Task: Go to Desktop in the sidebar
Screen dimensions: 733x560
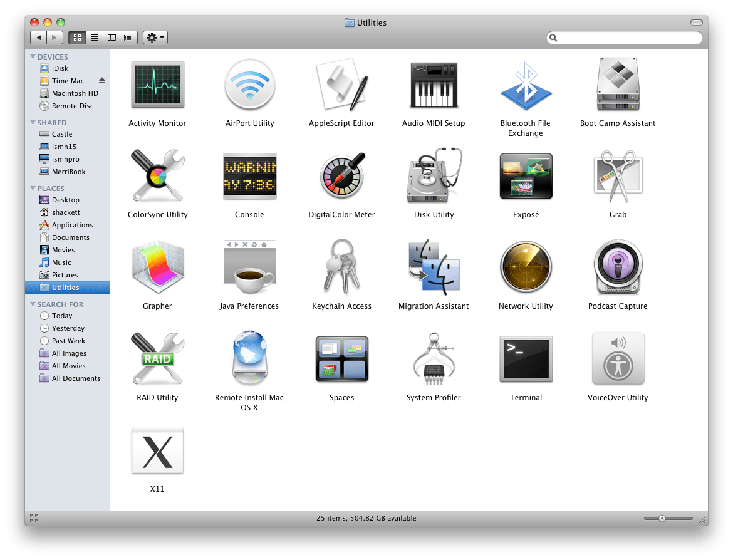Action: (x=67, y=200)
